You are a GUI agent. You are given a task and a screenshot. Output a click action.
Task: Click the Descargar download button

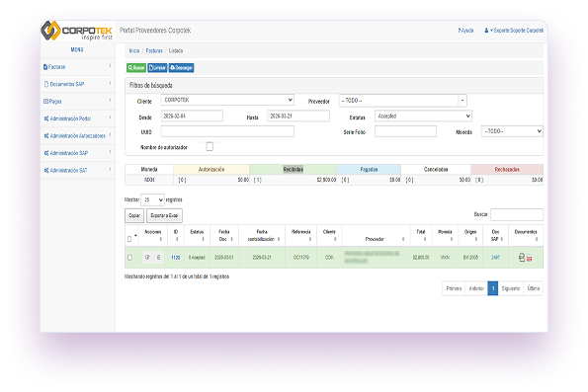pos(182,68)
